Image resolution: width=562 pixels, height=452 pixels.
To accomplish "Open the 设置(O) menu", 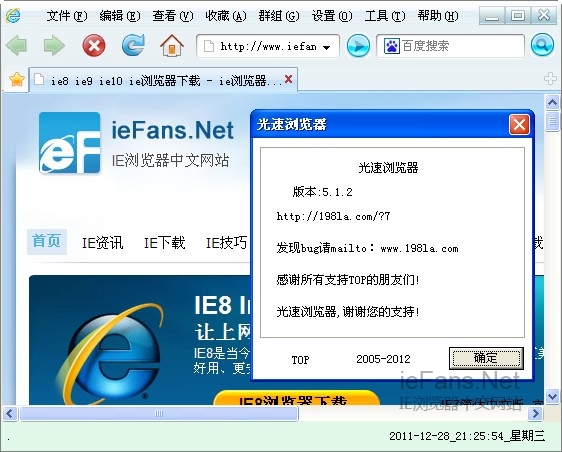I will coord(332,16).
